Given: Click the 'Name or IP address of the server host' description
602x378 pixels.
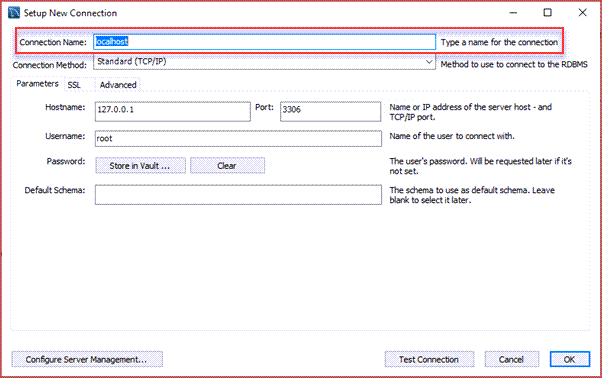Looking at the screenshot, I should click(470, 112).
